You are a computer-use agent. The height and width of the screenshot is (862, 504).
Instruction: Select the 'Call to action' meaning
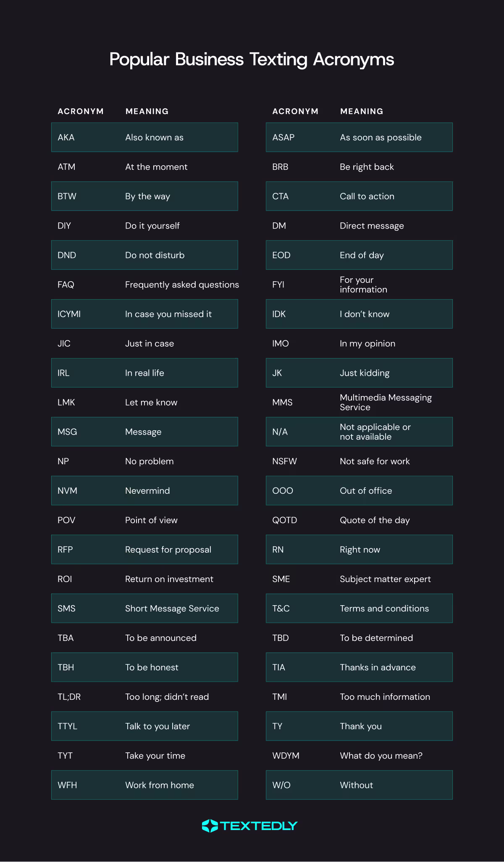(367, 196)
